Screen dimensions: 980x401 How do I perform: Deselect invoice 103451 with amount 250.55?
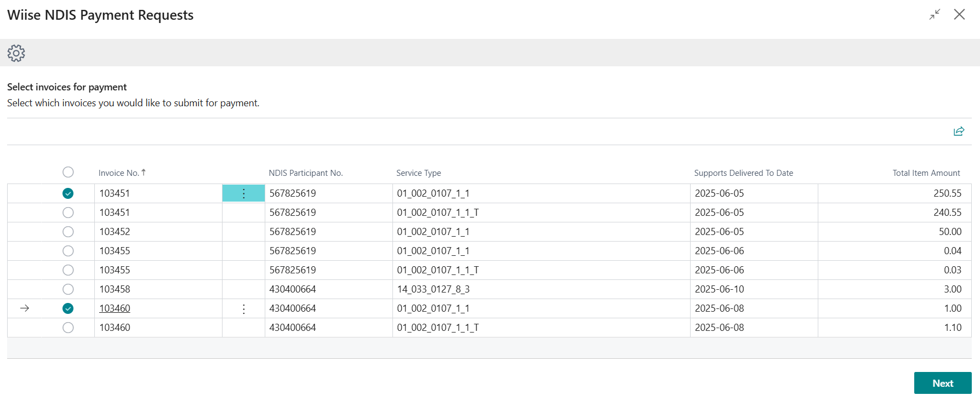68,193
